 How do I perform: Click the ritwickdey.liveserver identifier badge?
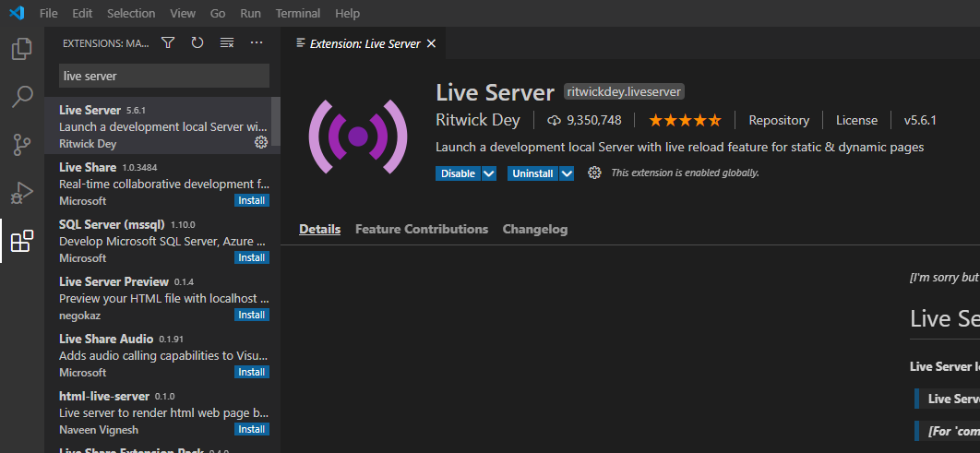(625, 92)
